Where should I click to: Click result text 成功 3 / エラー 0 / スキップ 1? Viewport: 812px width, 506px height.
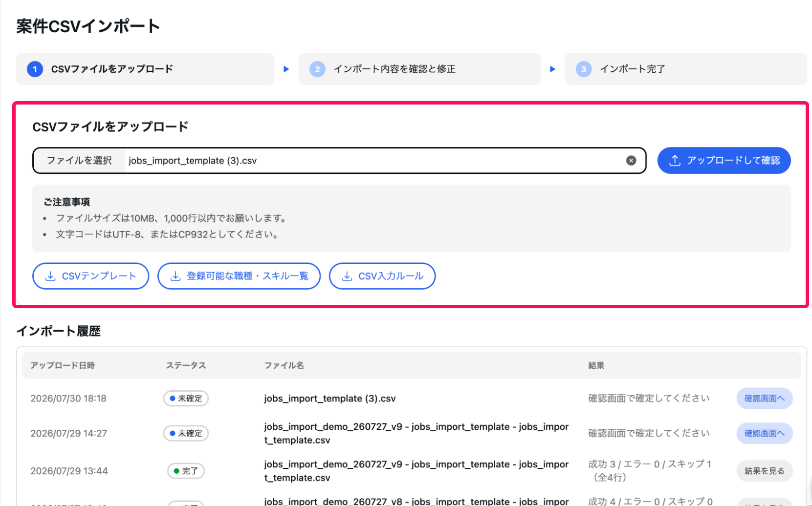[x=650, y=464]
